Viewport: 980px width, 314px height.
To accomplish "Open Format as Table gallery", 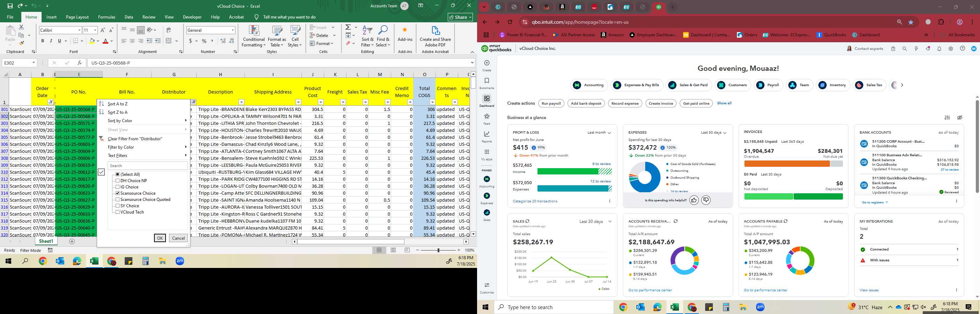I will point(277,37).
